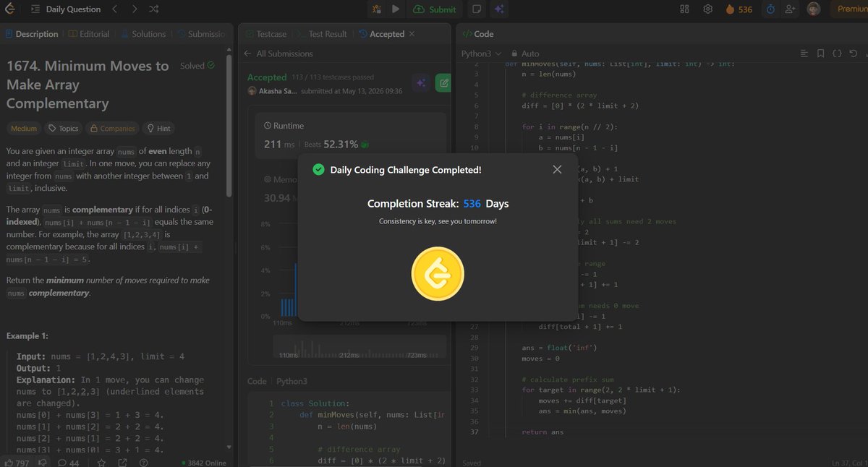
Task: Show the Topics tag
Action: click(63, 128)
